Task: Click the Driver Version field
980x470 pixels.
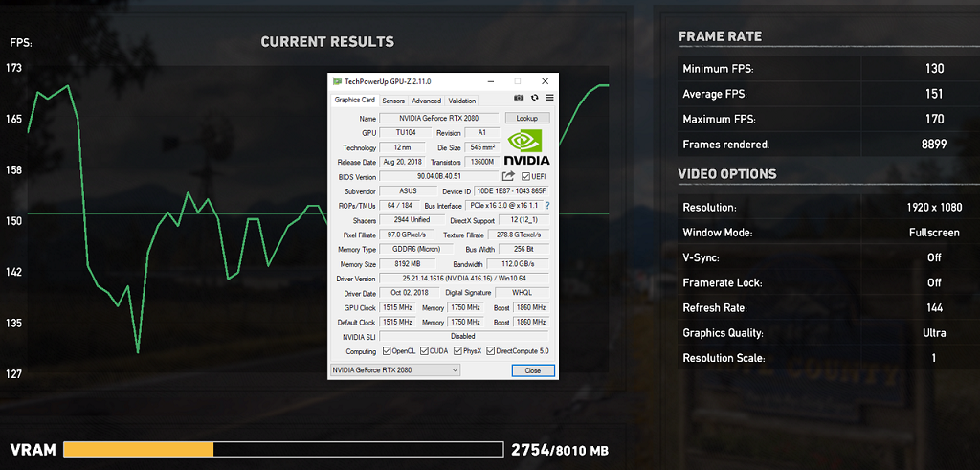Action: [464, 279]
